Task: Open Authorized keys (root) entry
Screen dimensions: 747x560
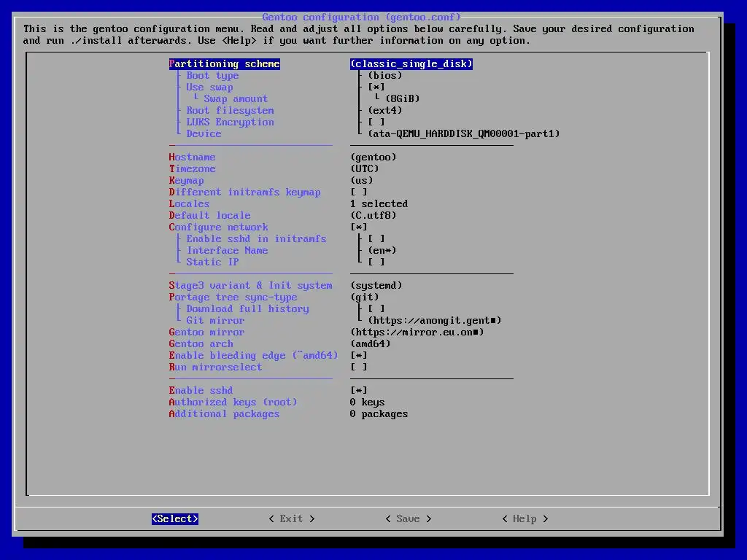Action: click(233, 402)
